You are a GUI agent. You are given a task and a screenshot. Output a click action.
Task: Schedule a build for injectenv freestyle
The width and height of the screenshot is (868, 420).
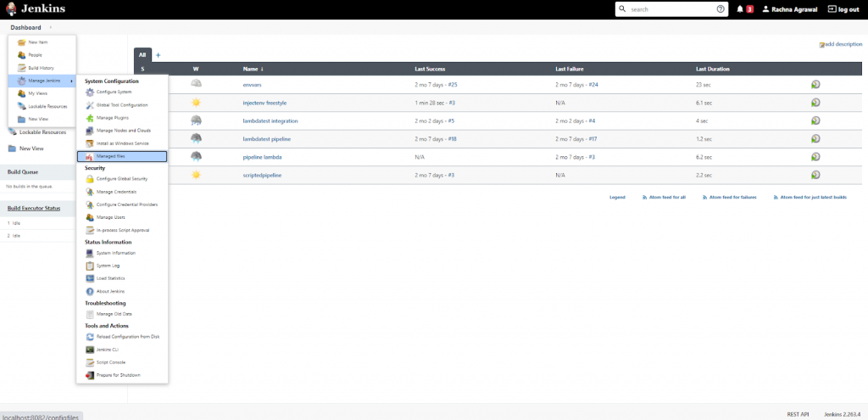(x=815, y=103)
